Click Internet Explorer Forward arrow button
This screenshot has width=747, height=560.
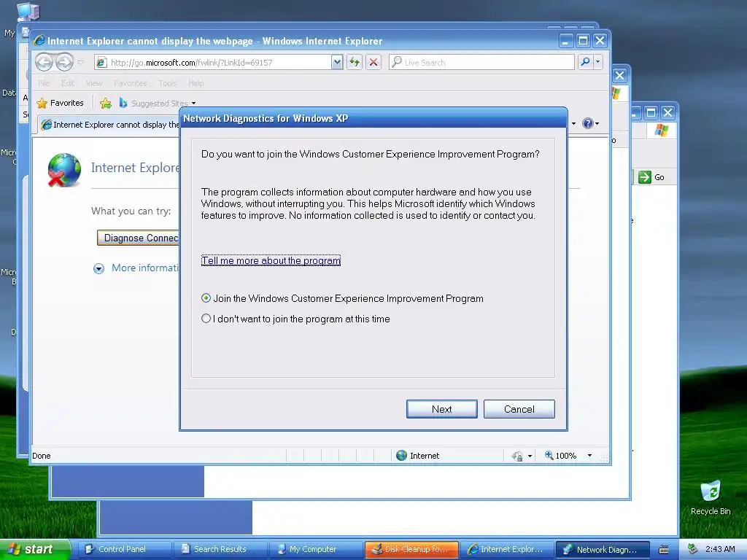[64, 62]
